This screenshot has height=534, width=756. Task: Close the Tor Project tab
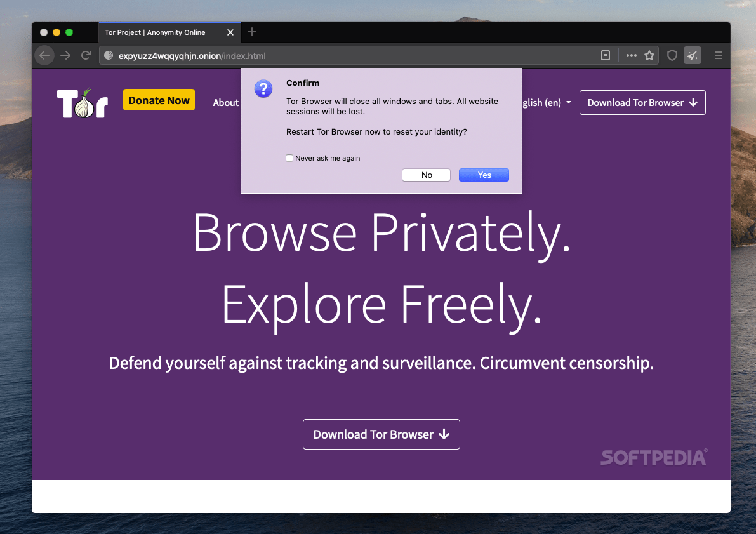[x=230, y=32]
